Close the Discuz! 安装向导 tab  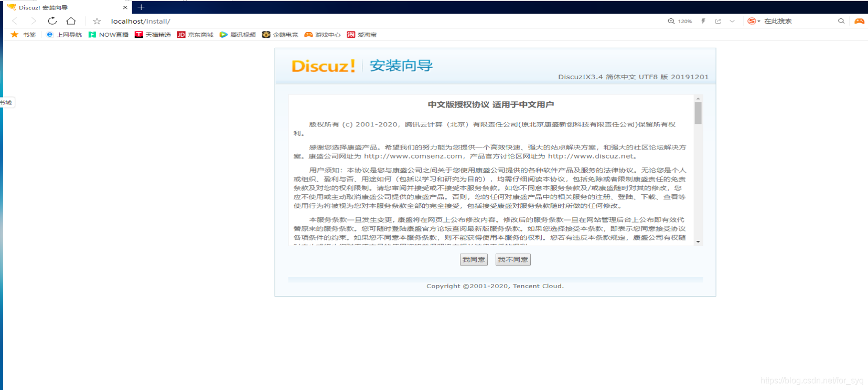(x=125, y=7)
